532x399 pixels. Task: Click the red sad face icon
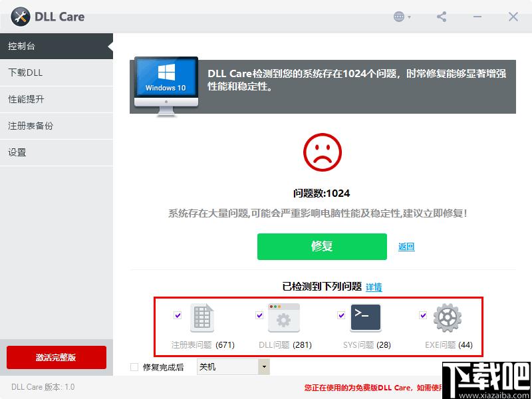coord(323,152)
